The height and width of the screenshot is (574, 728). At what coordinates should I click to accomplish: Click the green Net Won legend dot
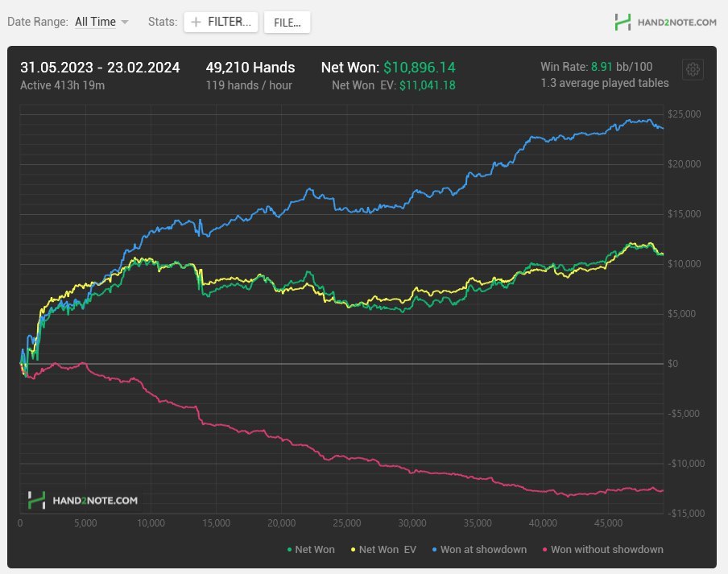[x=289, y=550]
